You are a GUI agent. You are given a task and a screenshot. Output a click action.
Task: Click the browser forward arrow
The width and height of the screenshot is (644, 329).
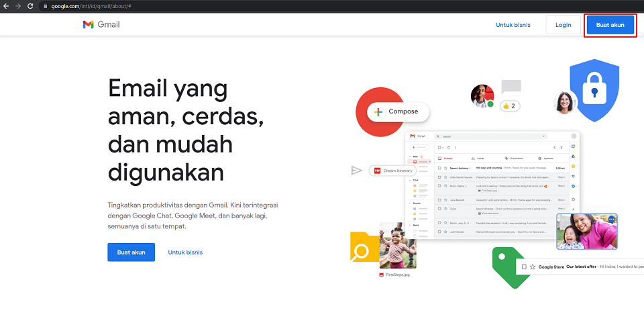coord(17,6)
